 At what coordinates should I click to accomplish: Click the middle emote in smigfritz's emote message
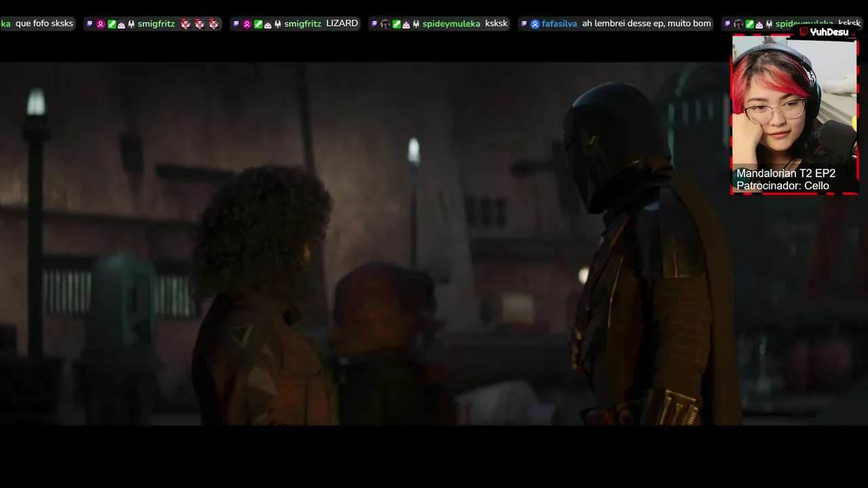coord(199,24)
